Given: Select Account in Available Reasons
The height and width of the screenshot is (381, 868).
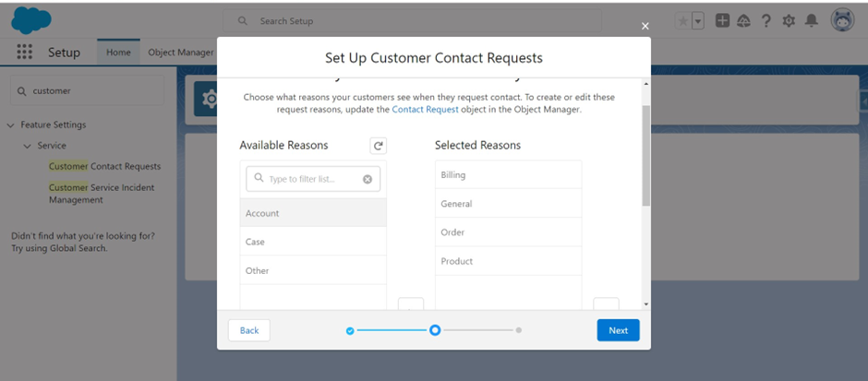Looking at the screenshot, I should tap(313, 213).
